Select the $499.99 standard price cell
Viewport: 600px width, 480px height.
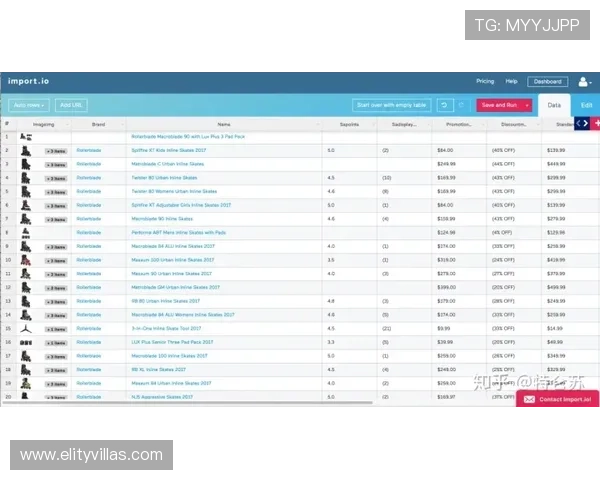point(556,287)
